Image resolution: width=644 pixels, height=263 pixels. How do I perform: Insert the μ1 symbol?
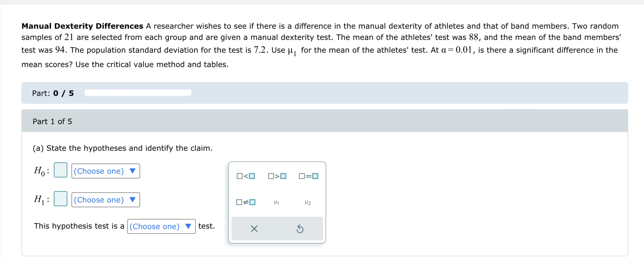point(277,202)
